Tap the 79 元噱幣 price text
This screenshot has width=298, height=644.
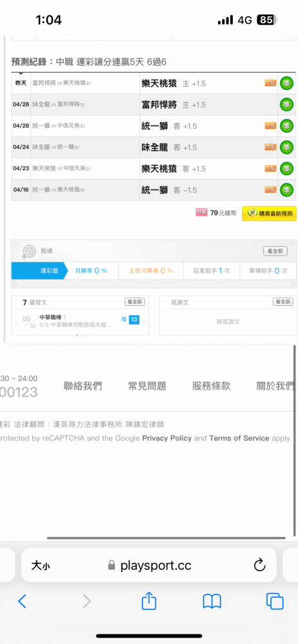(x=223, y=213)
